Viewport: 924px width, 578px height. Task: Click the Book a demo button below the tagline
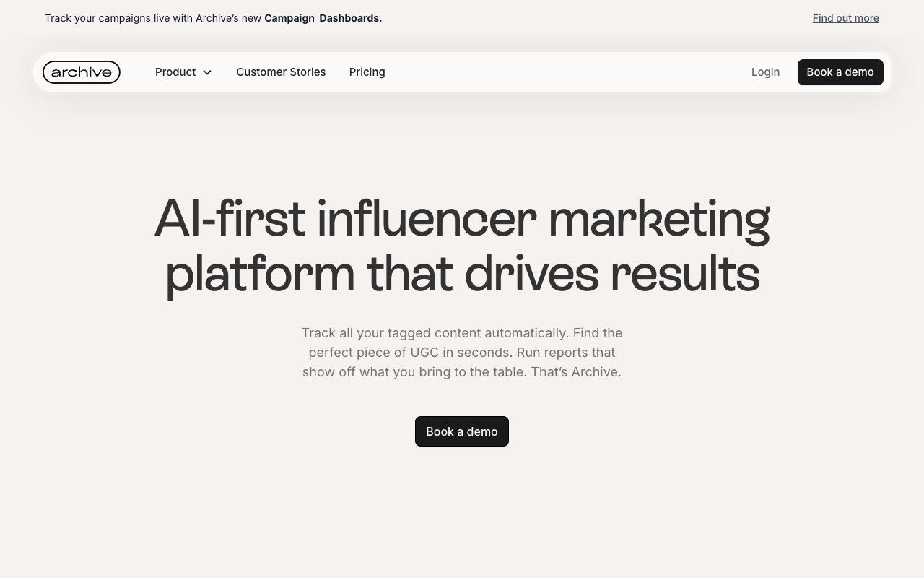[x=462, y=431]
